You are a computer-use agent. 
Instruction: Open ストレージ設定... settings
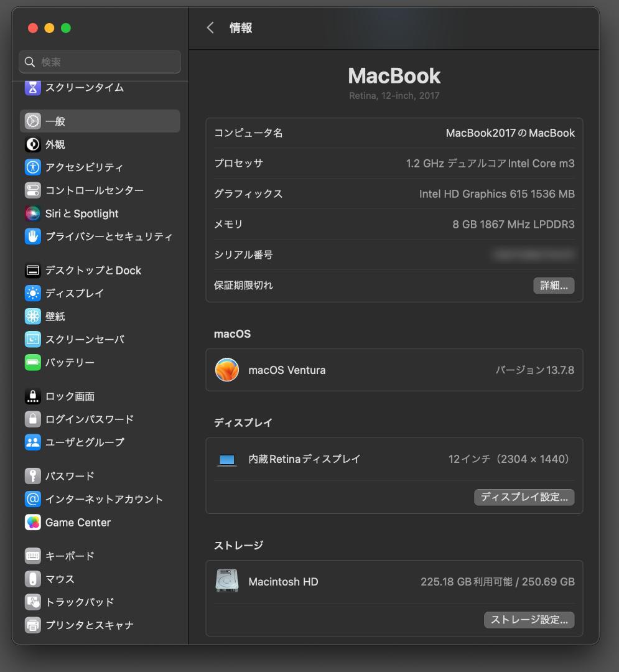529,620
